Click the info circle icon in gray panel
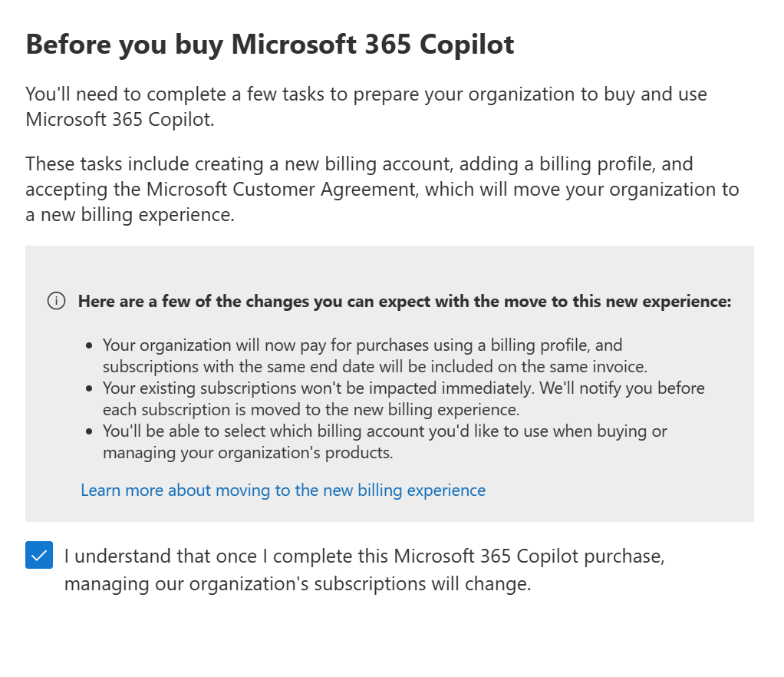 [x=56, y=301]
